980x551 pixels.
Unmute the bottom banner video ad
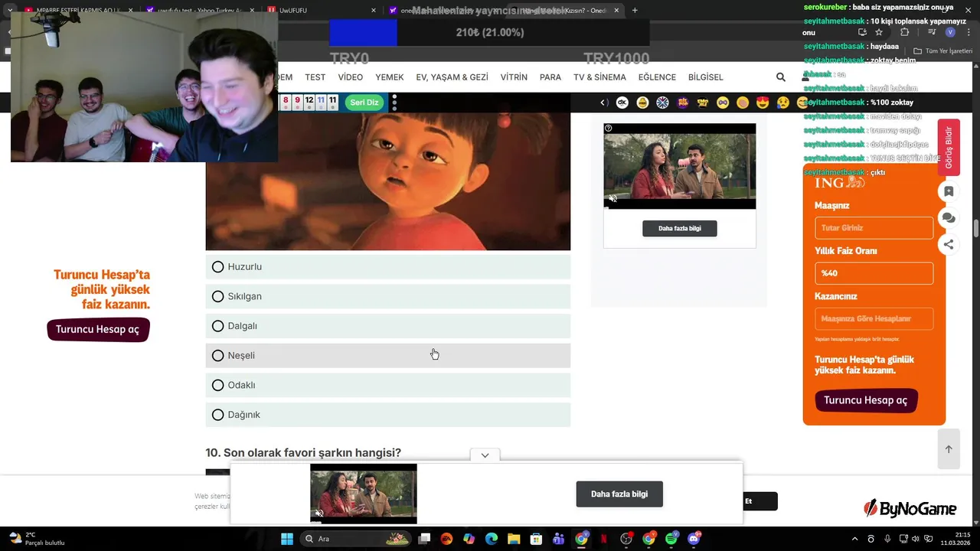click(318, 514)
